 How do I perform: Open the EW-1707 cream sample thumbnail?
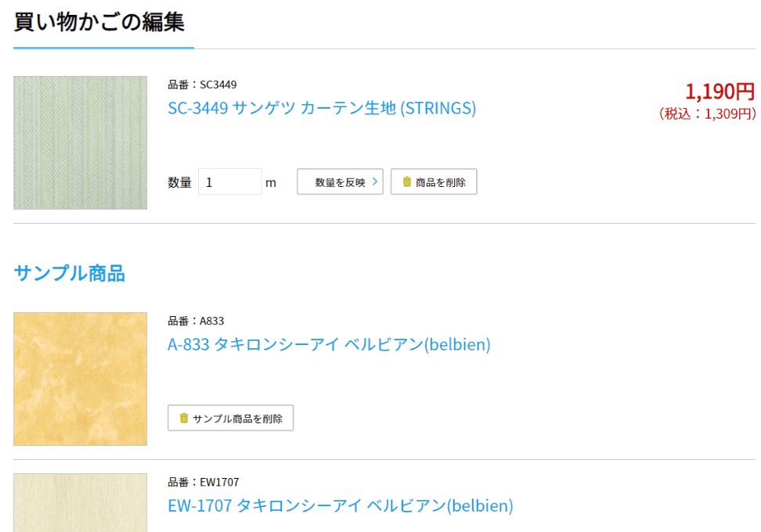click(x=80, y=502)
